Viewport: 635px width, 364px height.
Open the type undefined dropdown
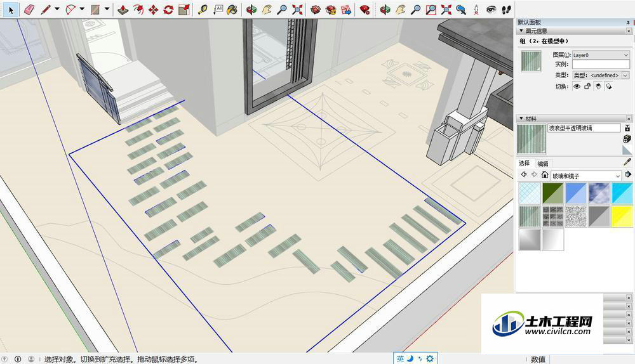(x=601, y=75)
